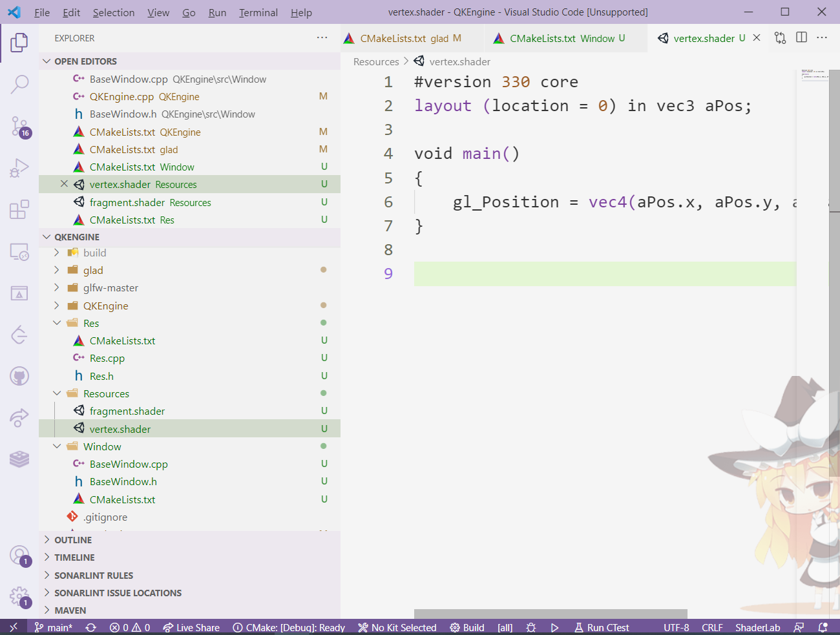
Task: Click Run CTest in status bar
Action: pyautogui.click(x=602, y=627)
